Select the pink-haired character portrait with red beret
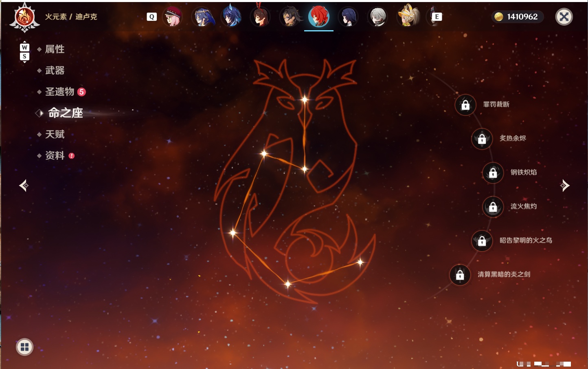588x369 pixels. point(173,17)
